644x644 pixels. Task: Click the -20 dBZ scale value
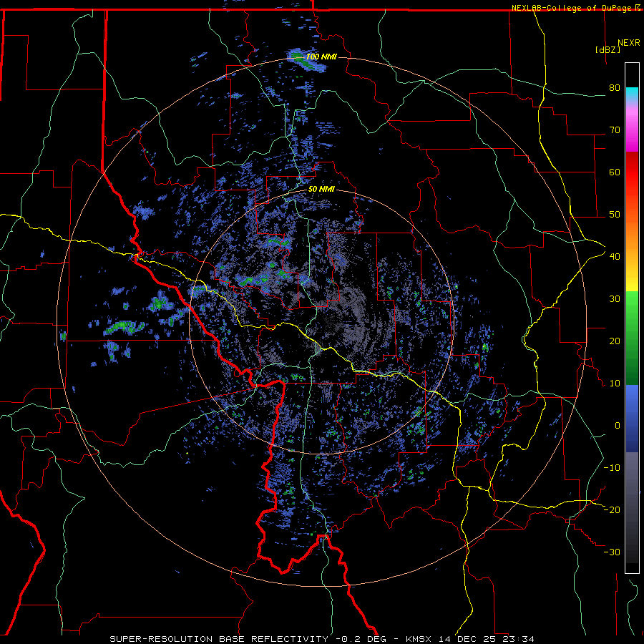pos(612,509)
